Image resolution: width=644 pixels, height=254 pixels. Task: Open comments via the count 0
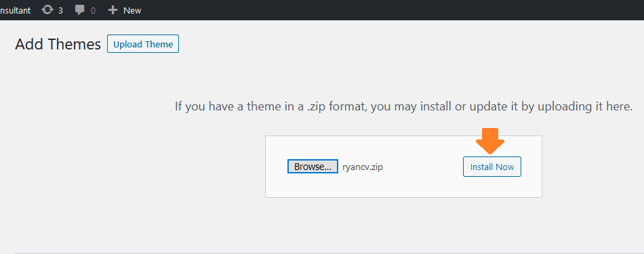[94, 11]
